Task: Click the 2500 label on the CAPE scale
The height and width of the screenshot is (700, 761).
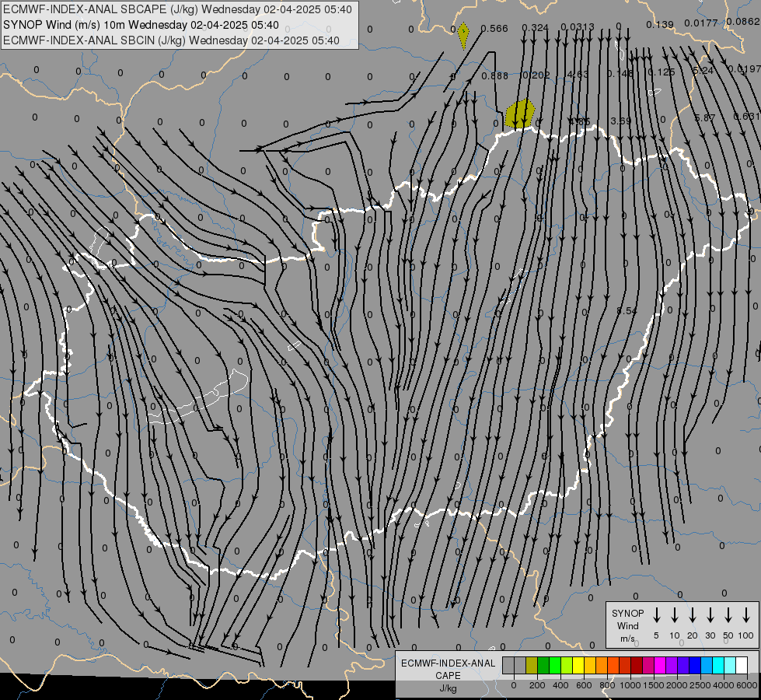Action: [x=700, y=685]
